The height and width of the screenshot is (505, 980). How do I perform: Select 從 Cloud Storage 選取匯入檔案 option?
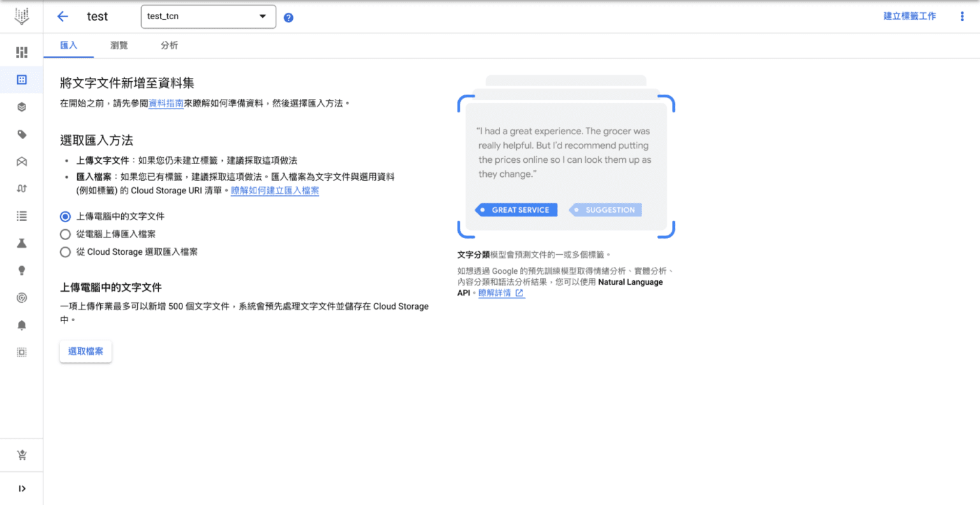click(x=64, y=252)
